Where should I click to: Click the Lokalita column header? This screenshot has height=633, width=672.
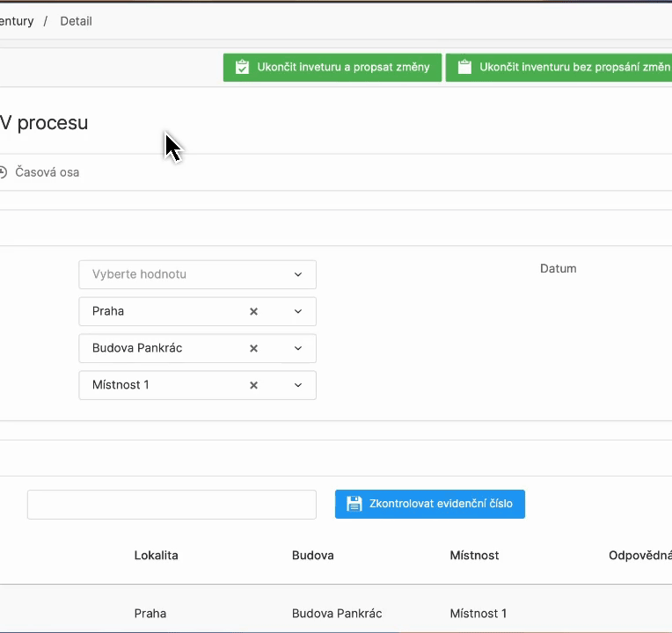(x=156, y=556)
